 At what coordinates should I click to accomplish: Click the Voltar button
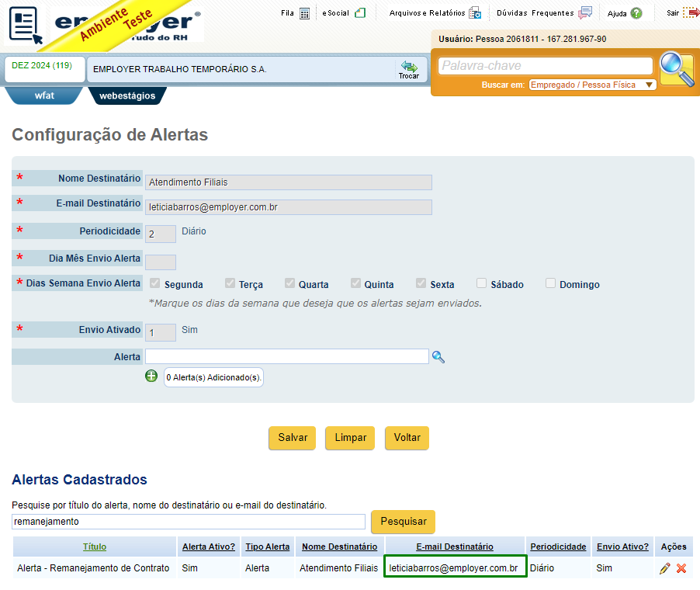click(407, 438)
